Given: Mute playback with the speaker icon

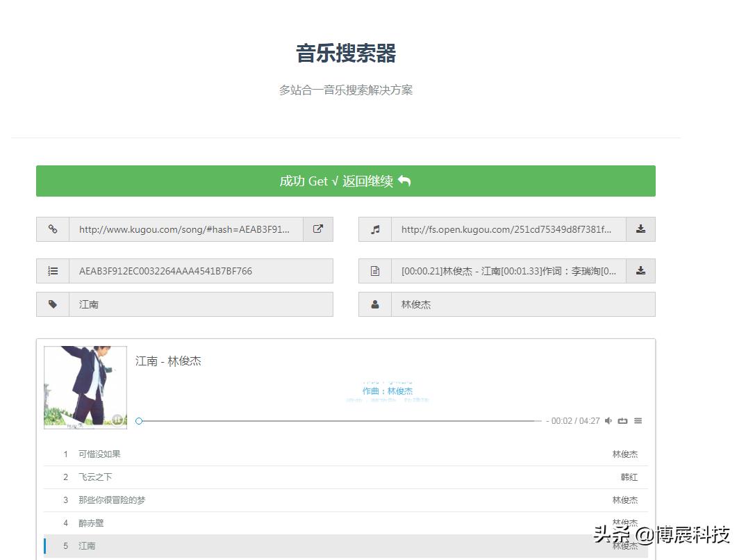Looking at the screenshot, I should tap(608, 420).
